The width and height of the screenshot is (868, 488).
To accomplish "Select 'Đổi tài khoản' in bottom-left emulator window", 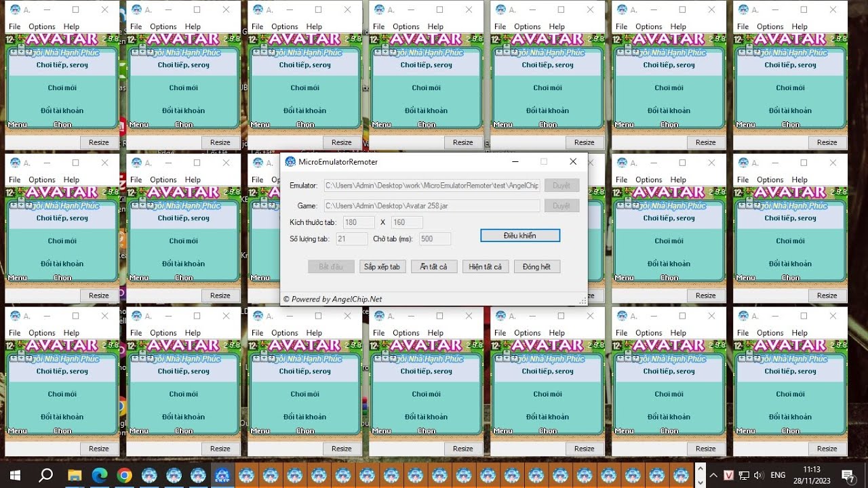I will coord(62,417).
